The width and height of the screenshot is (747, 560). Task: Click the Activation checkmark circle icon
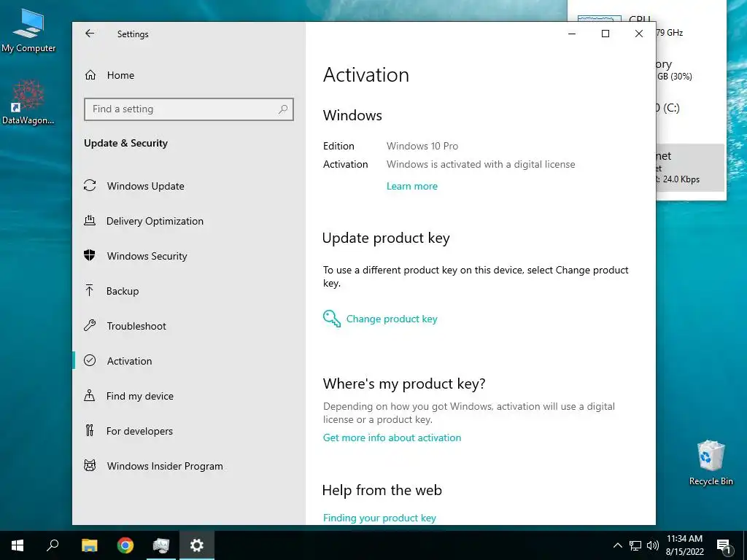click(x=90, y=360)
